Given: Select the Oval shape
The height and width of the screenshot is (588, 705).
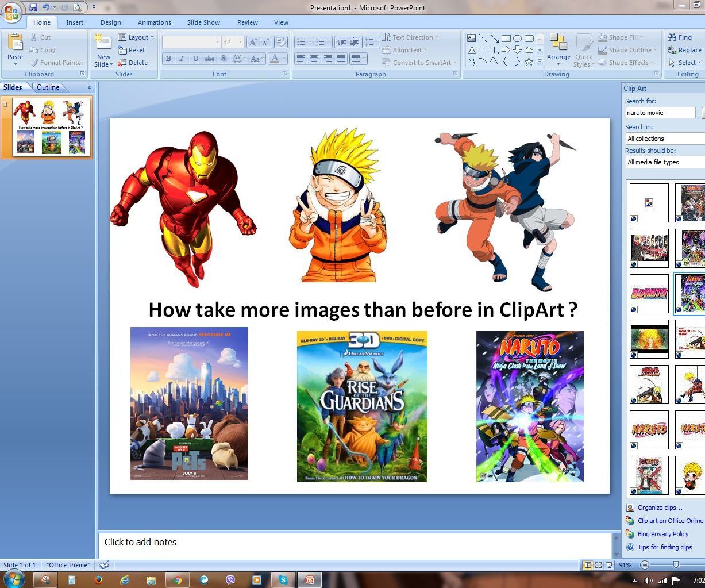Looking at the screenshot, I should pyautogui.click(x=517, y=39).
